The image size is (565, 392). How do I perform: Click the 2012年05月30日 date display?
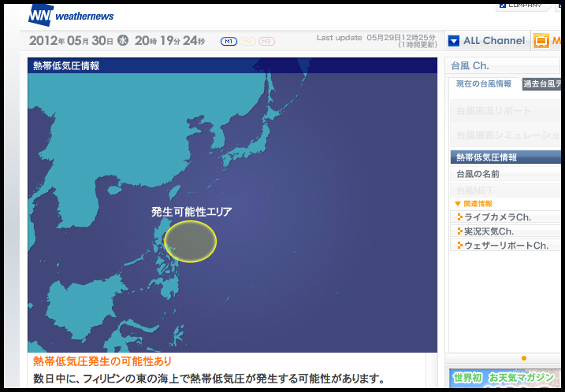coord(71,41)
